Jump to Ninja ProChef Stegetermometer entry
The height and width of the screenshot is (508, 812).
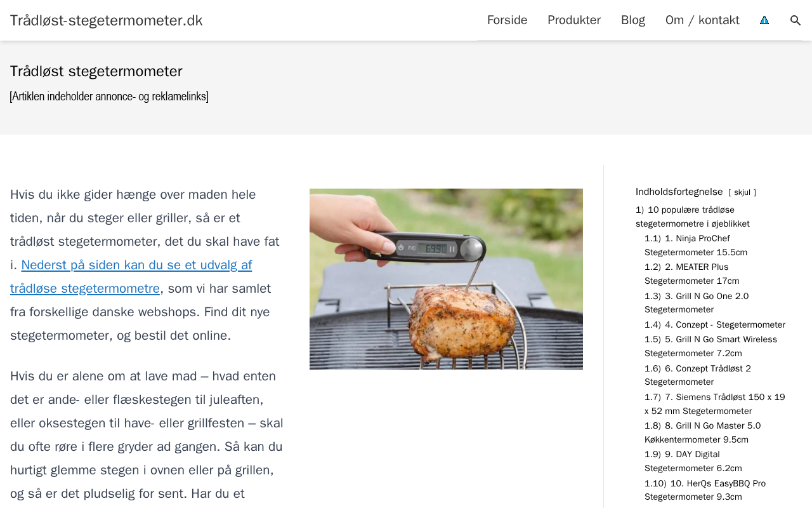696,245
